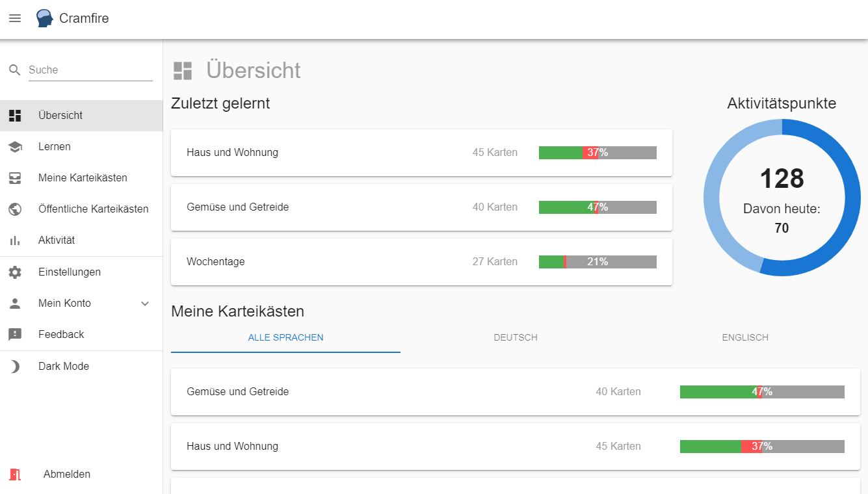
Task: Select the Übersicht sidebar entry
Action: pyautogui.click(x=60, y=115)
